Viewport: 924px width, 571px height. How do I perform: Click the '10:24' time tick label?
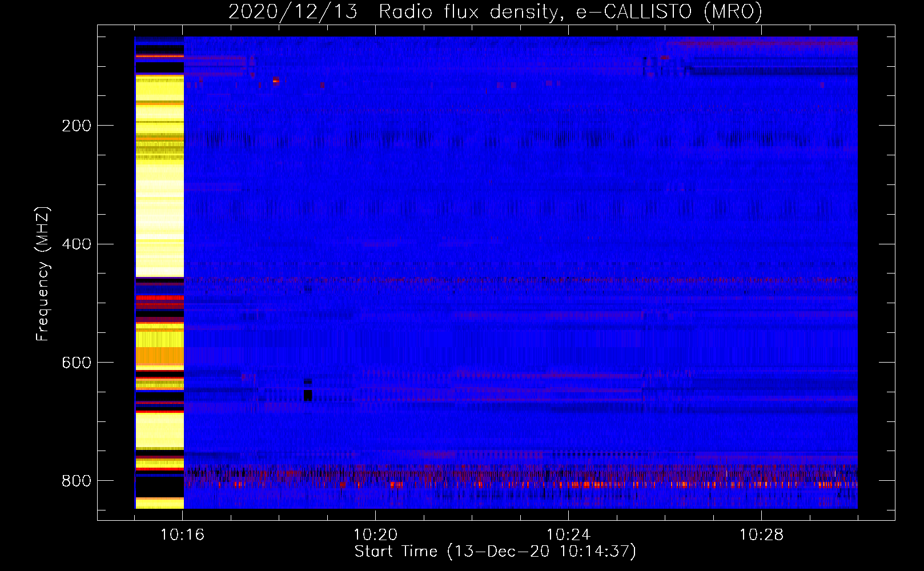point(568,535)
